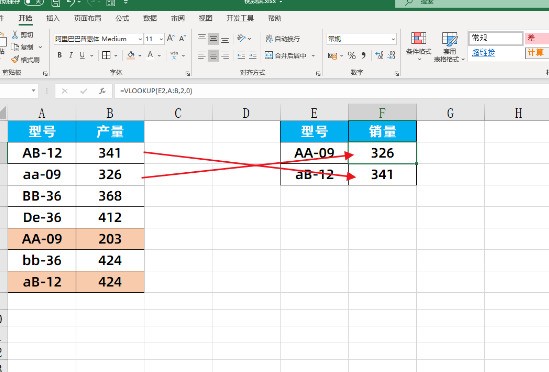
Task: Select the Format Painter brush
Action: (x=15, y=60)
